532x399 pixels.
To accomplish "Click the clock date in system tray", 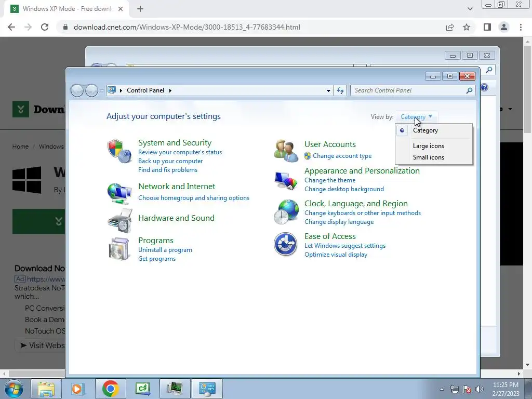I will coord(506,394).
